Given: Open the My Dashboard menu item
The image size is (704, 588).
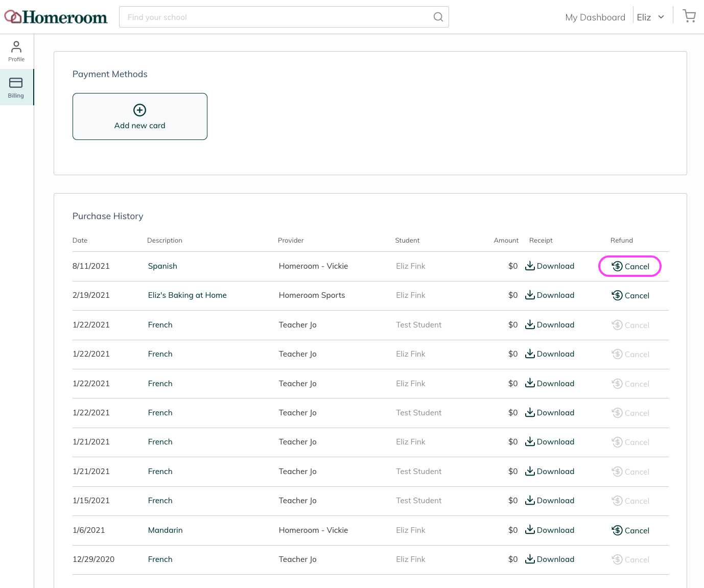Looking at the screenshot, I should tap(595, 17).
